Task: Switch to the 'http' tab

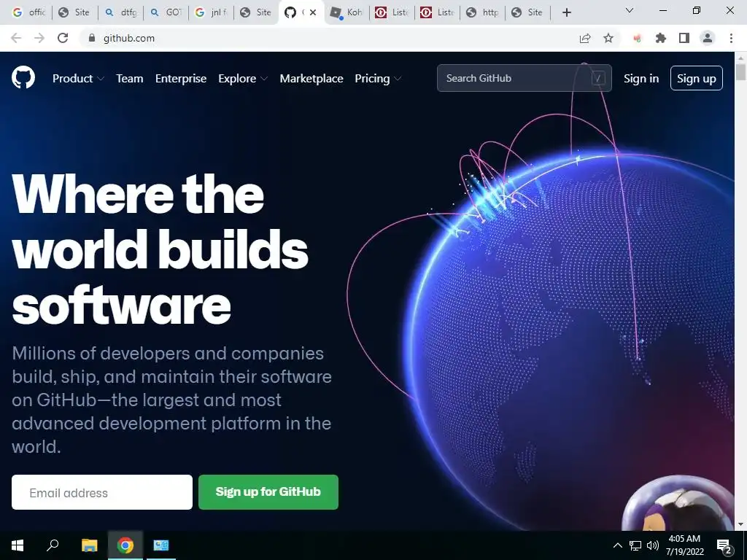Action: point(483,12)
